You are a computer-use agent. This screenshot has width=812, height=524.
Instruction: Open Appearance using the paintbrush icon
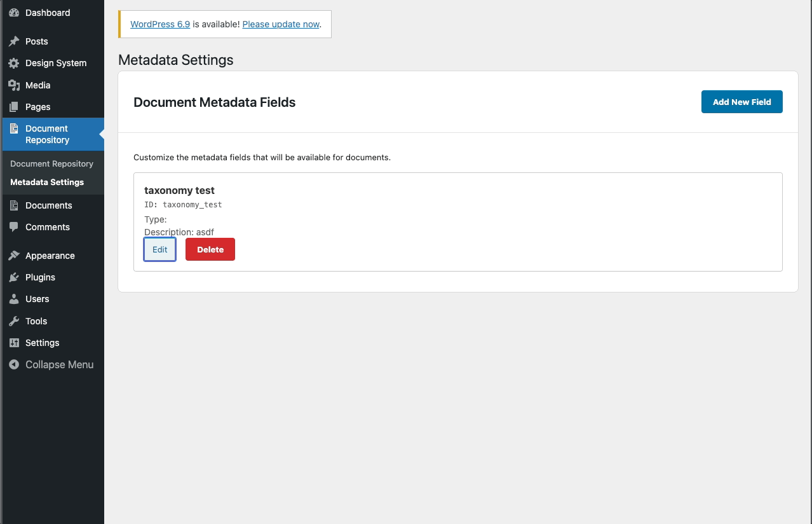point(14,256)
